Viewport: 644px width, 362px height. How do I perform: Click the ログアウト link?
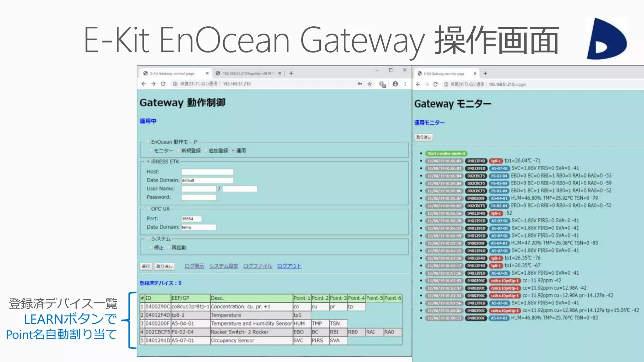[x=289, y=266]
